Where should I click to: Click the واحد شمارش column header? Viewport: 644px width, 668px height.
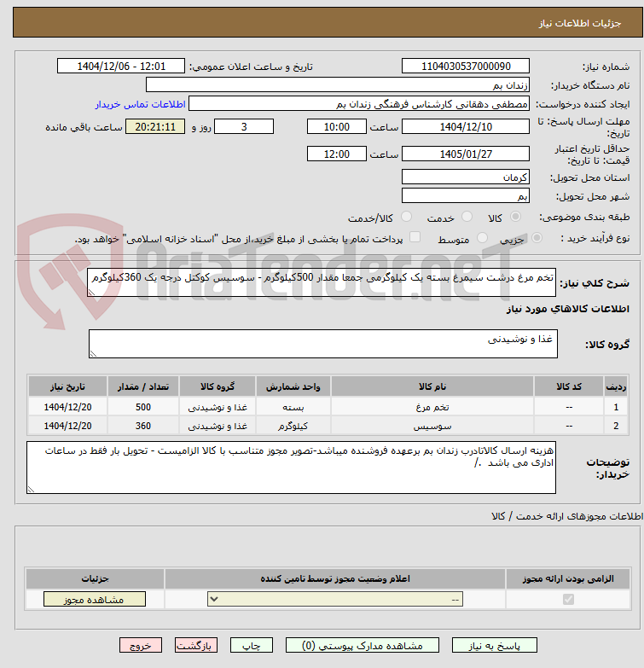coord(293,386)
